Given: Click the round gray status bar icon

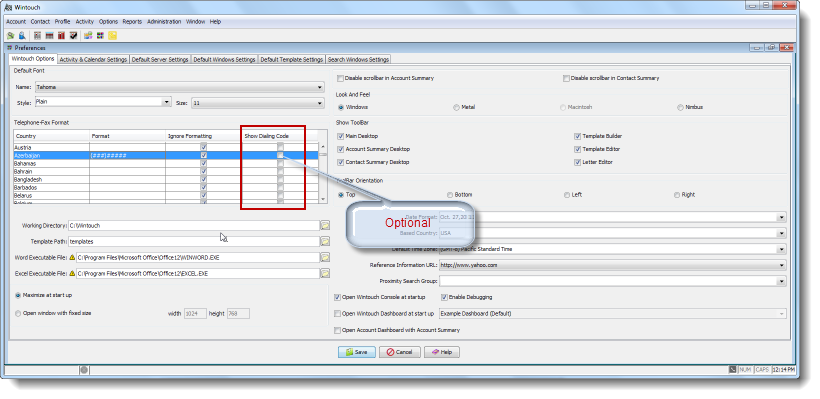Looking at the screenshot, I should pyautogui.click(x=84, y=370).
